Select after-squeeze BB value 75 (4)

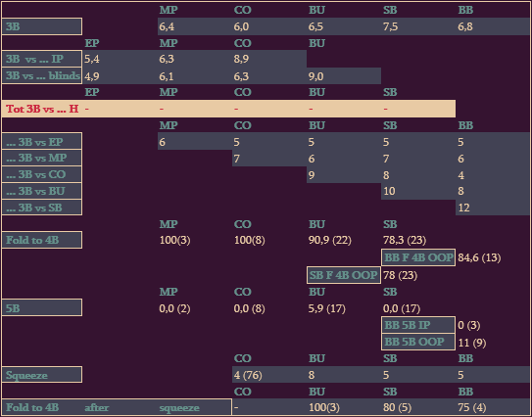[x=472, y=407]
